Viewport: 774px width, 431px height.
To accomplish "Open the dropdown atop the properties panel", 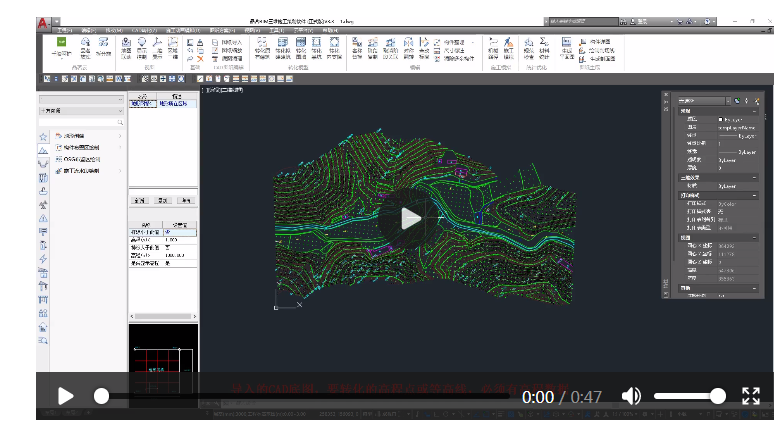I will click(x=704, y=101).
